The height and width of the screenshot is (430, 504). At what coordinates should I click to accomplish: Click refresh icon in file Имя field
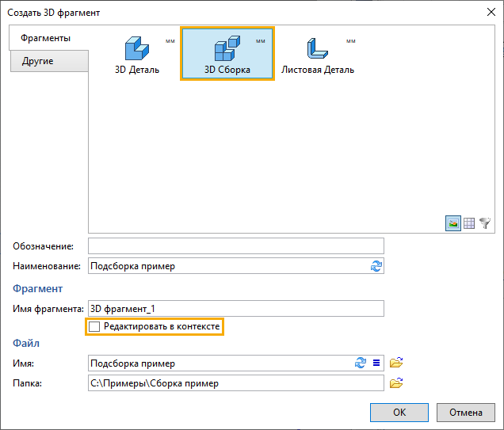(x=361, y=363)
